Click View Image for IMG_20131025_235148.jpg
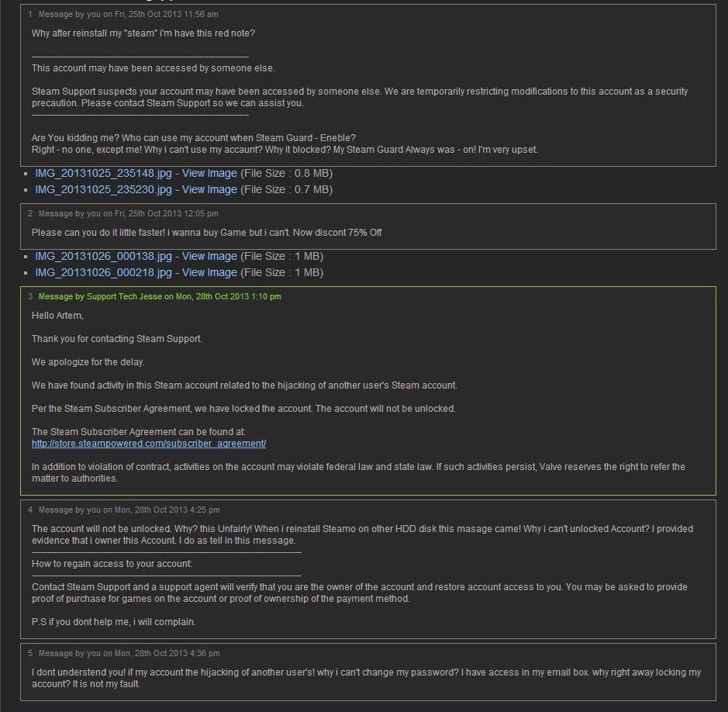This screenshot has width=728, height=712. pos(209,173)
